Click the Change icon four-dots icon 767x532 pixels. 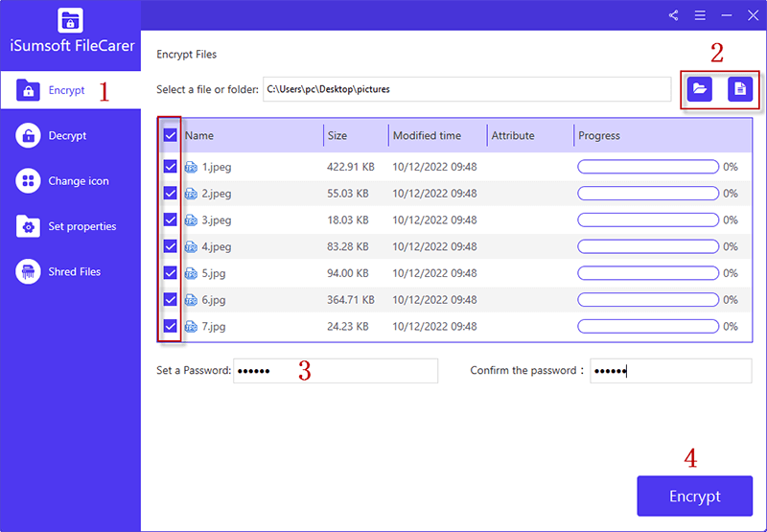[28, 181]
